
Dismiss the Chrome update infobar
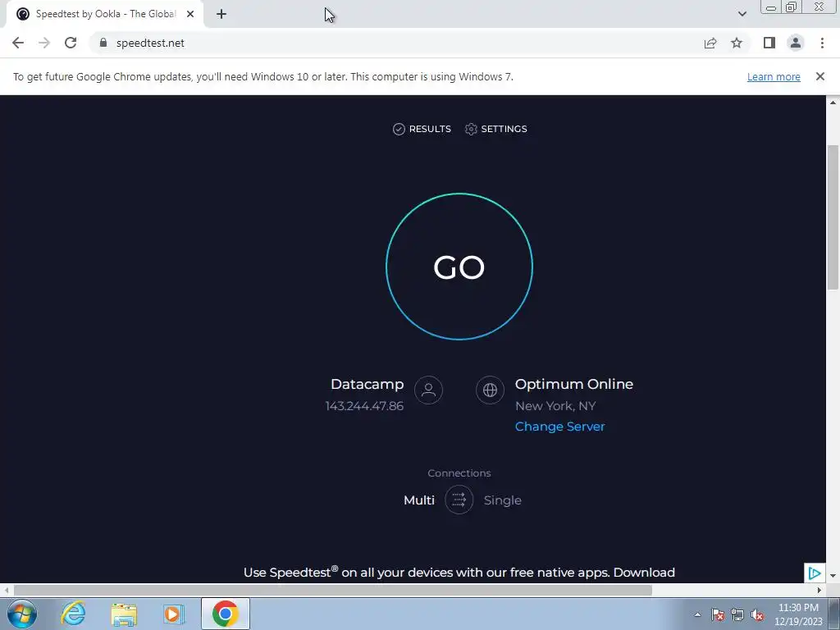pyautogui.click(x=819, y=76)
